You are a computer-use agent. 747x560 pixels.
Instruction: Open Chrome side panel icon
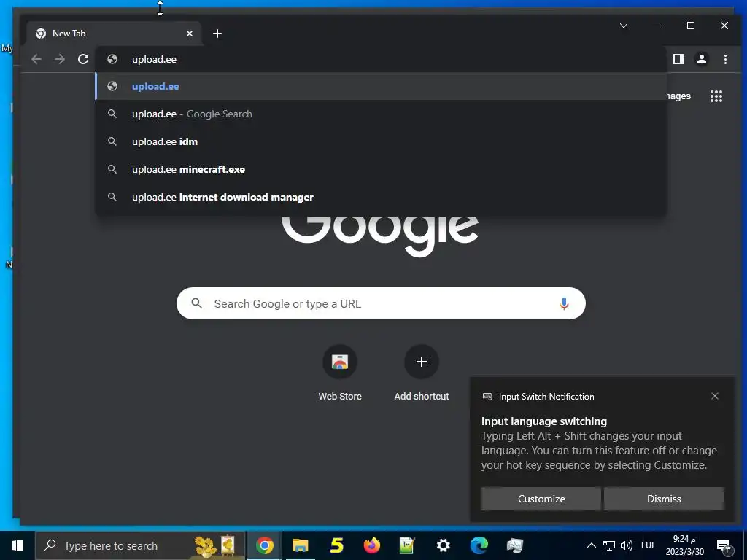tap(678, 59)
